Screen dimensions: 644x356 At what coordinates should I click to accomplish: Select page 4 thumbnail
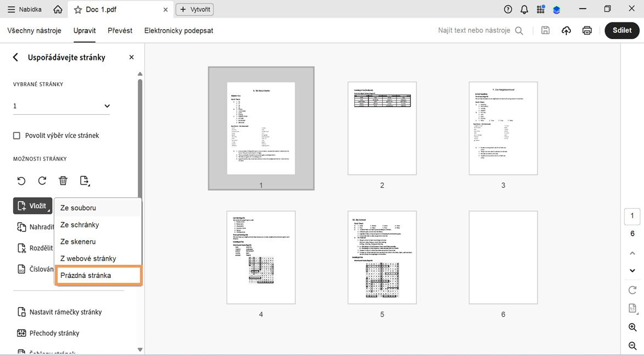coord(261,257)
